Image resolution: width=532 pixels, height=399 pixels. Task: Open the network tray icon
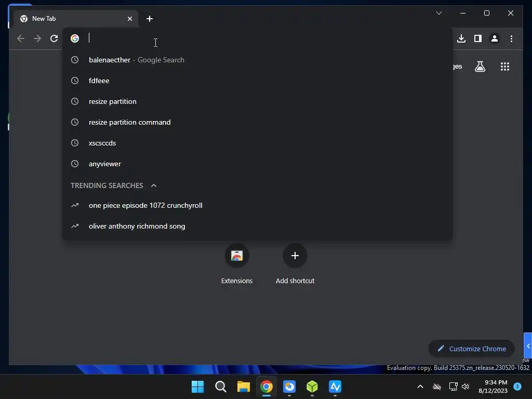click(x=453, y=387)
